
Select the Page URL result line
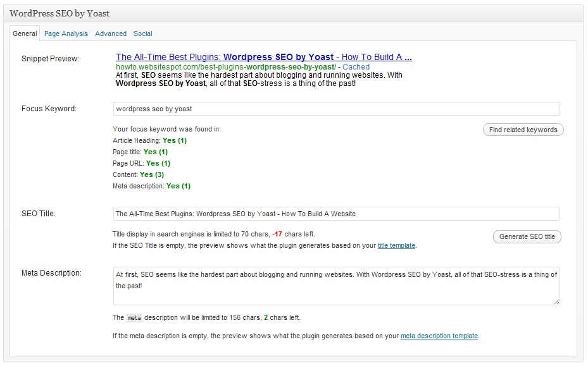click(141, 163)
